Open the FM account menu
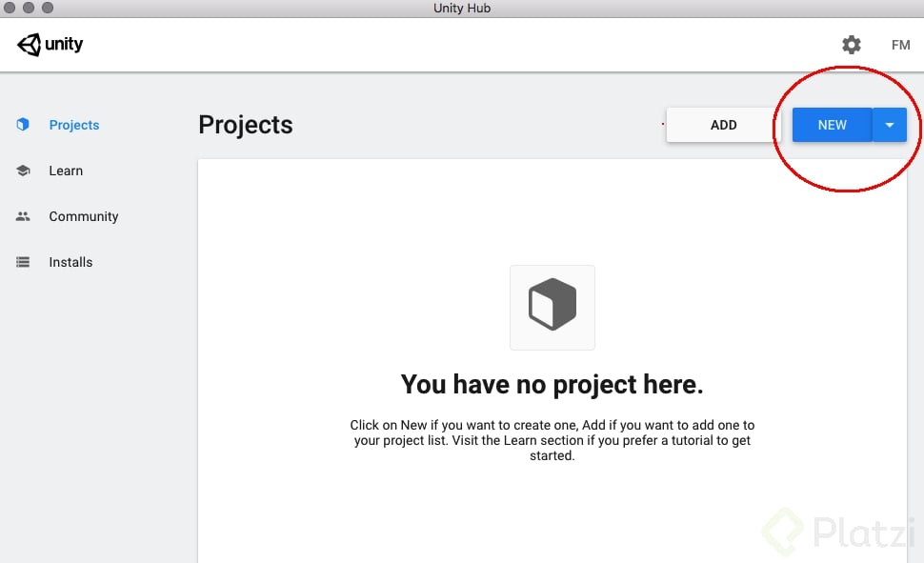 click(x=900, y=45)
